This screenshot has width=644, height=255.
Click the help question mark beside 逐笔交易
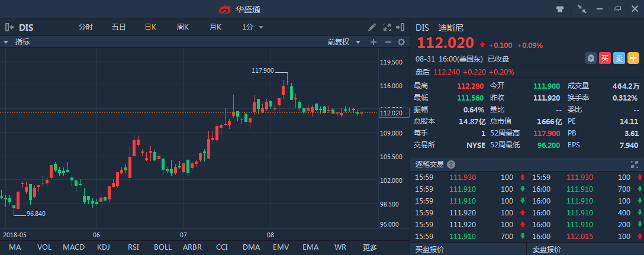(x=451, y=164)
